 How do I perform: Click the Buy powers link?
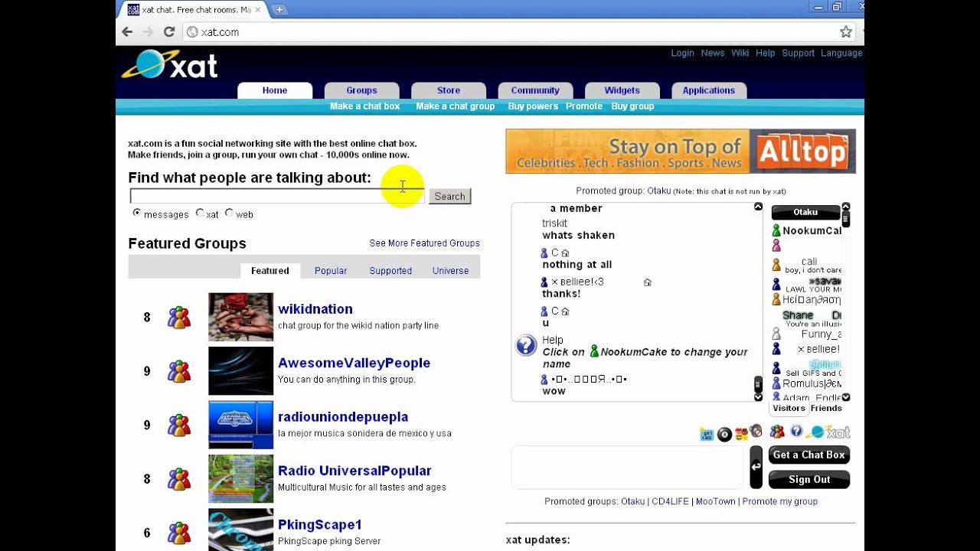click(533, 106)
